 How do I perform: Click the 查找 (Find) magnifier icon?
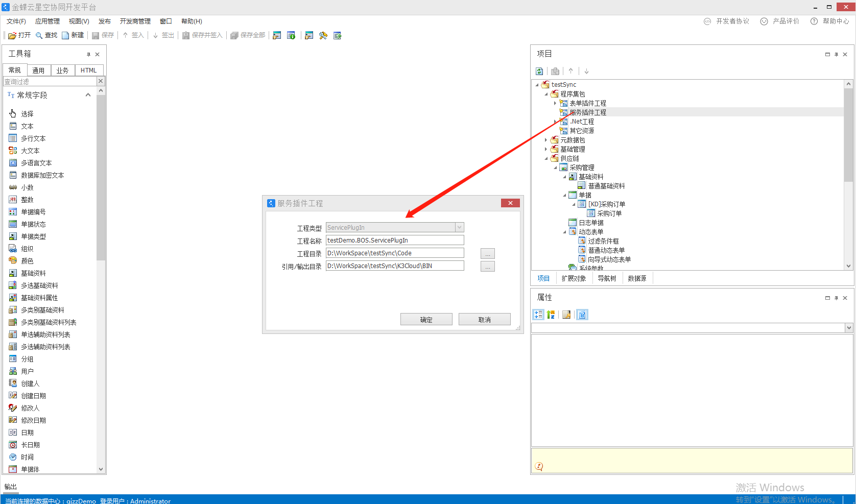tap(39, 36)
